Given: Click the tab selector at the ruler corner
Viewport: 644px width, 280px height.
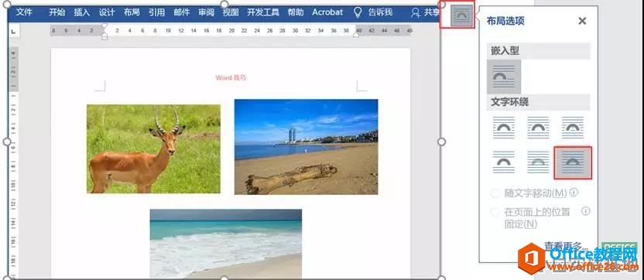Looking at the screenshot, I should [13, 31].
